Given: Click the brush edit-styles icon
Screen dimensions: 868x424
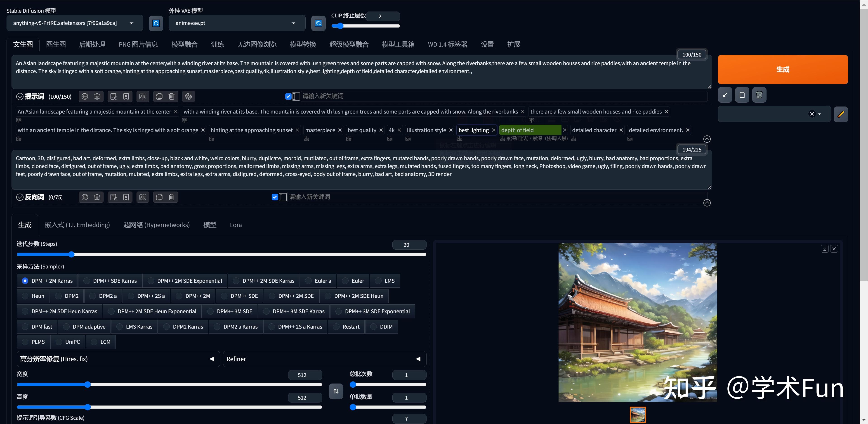Looking at the screenshot, I should tap(840, 114).
